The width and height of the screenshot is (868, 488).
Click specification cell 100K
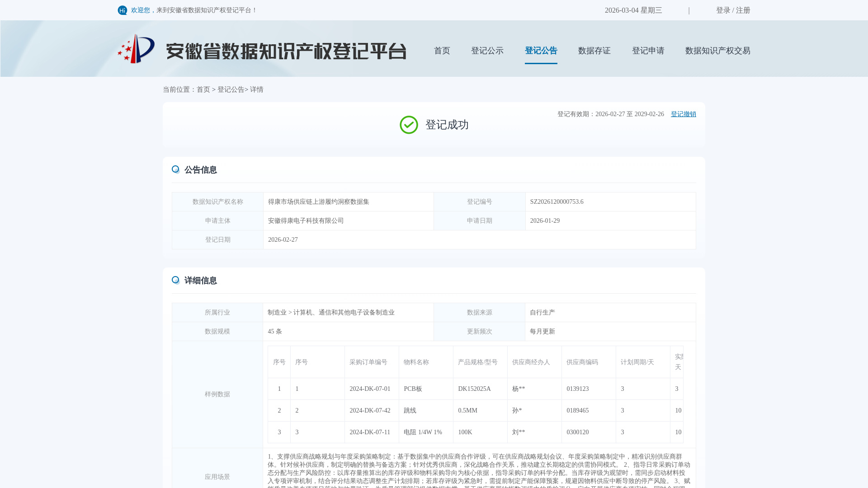pos(465,432)
